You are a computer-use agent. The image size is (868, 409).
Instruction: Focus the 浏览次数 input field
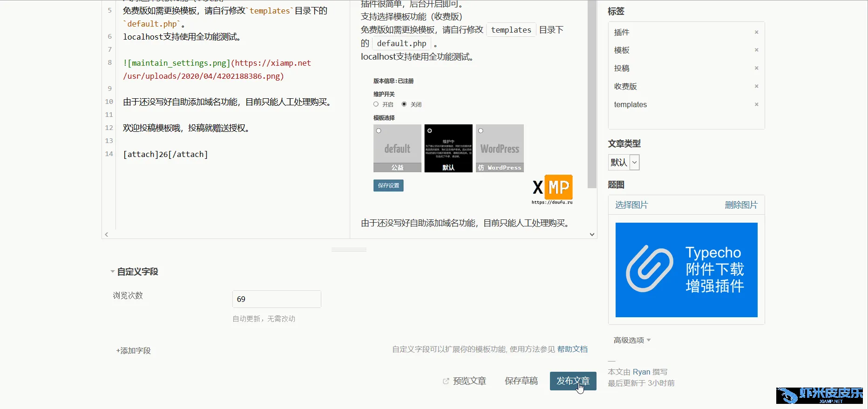point(277,299)
